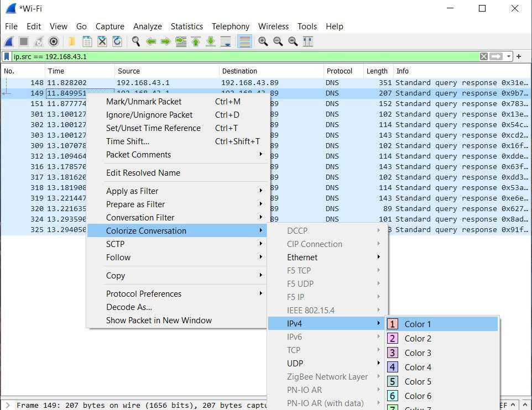532x410 pixels.
Task: Clear the display filter with X button
Action: coord(484,56)
